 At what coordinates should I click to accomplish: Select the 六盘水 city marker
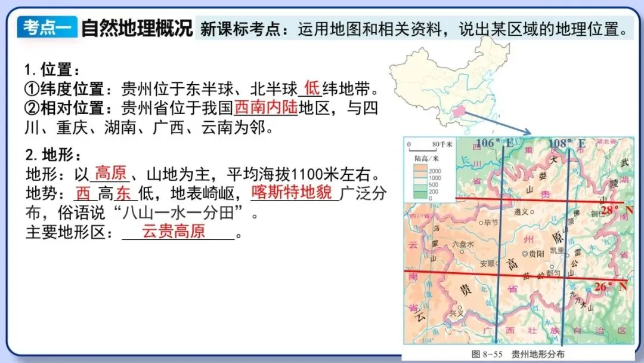pyautogui.click(x=462, y=251)
